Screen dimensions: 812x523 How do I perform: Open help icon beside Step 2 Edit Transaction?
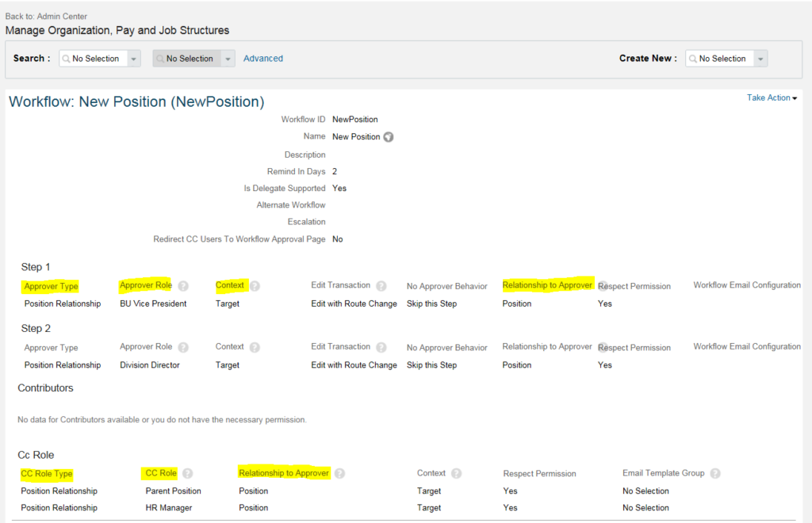(x=381, y=348)
